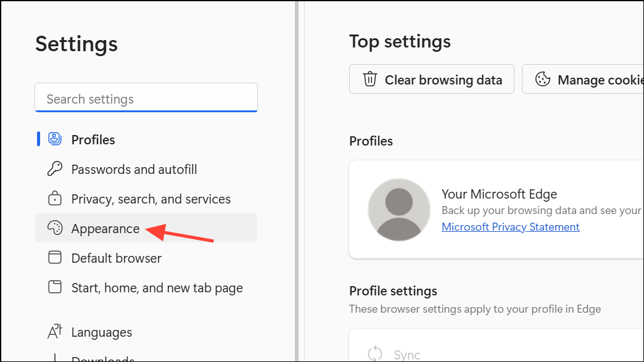
Task: Click the Profiles sidebar icon
Action: tap(55, 139)
